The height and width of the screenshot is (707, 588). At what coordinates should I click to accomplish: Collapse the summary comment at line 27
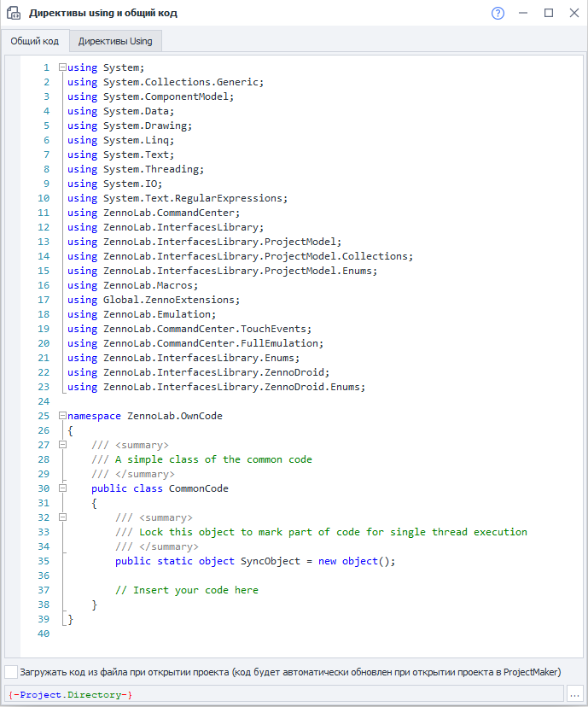click(62, 445)
